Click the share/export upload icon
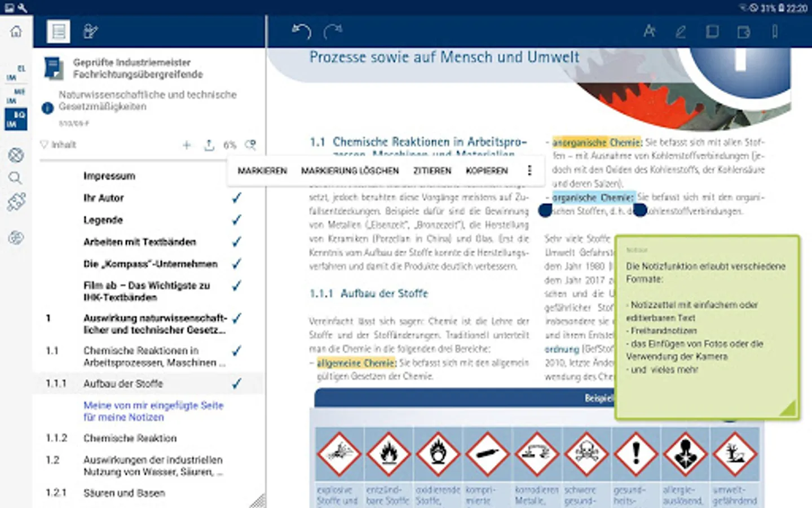Viewport: 812px width, 508px height. [x=209, y=145]
